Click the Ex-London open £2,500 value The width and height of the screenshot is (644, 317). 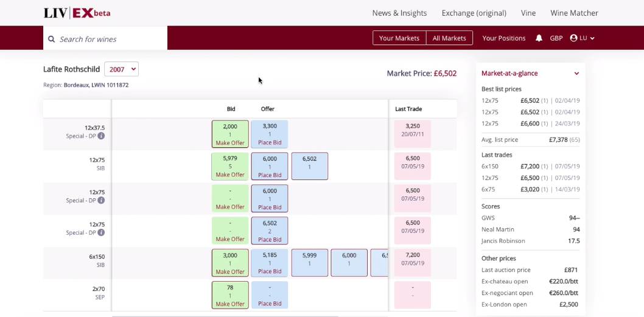[x=569, y=305]
